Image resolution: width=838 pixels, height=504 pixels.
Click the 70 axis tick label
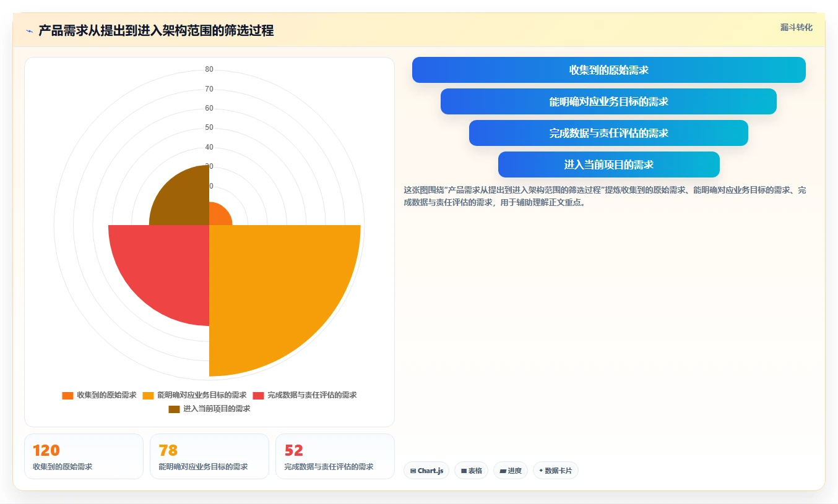[x=209, y=89]
